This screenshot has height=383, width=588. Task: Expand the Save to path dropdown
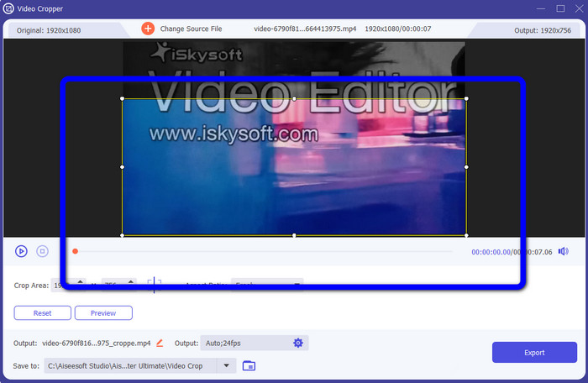[x=227, y=365]
